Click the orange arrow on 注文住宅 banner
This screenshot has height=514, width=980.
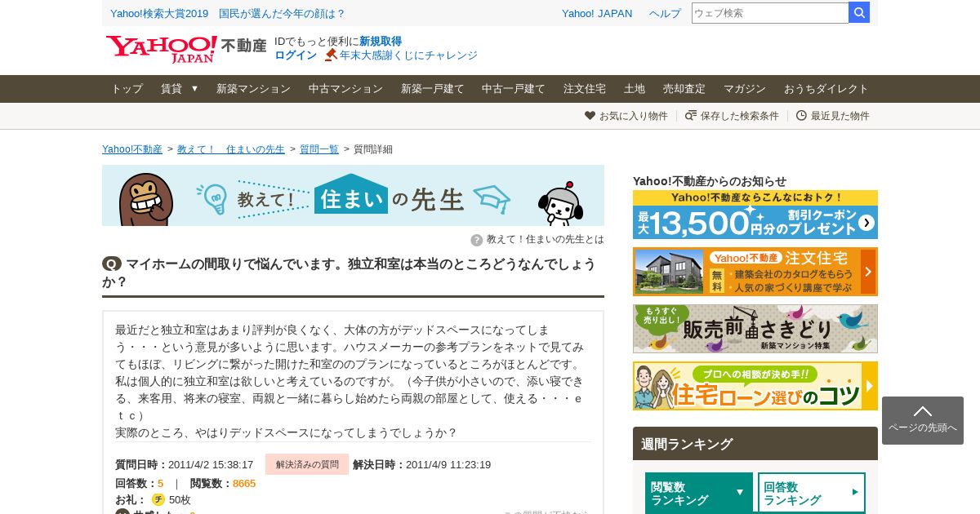coord(868,272)
